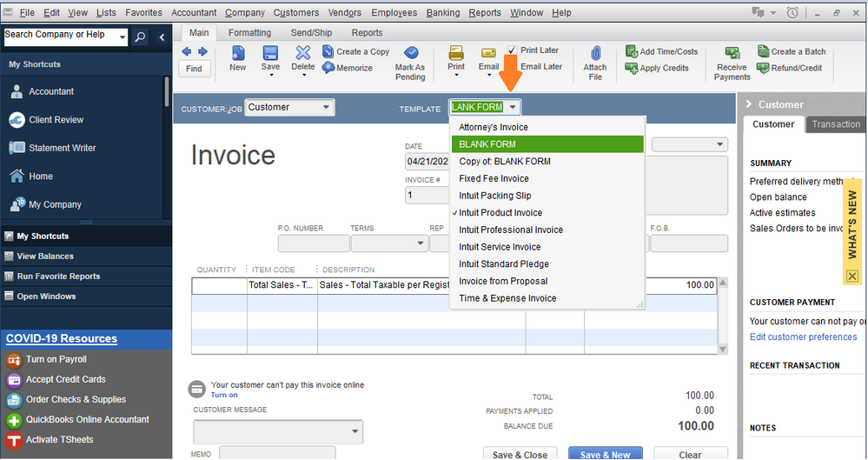Click Save & New button
The image size is (868, 460).
pyautogui.click(x=605, y=454)
